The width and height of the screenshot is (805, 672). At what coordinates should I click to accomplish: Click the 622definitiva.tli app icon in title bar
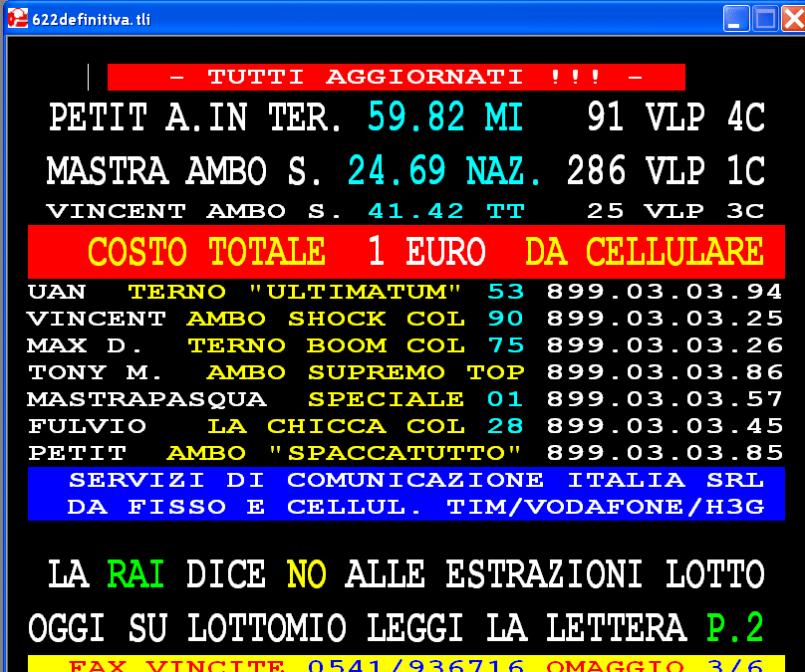click(x=18, y=19)
